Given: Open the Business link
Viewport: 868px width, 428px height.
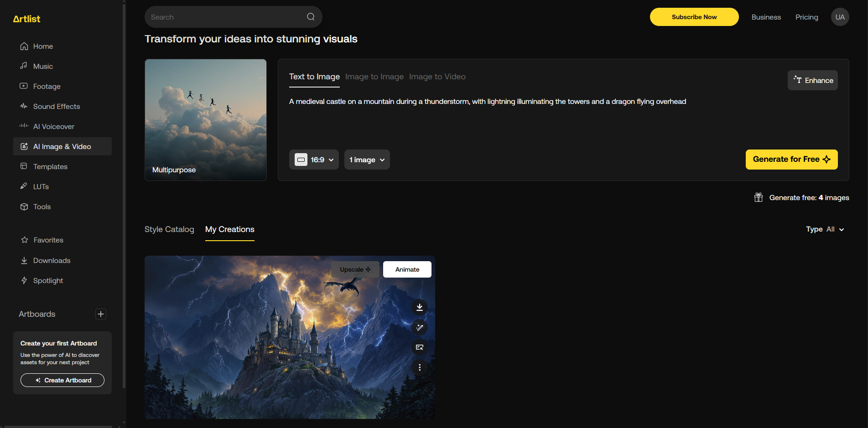Looking at the screenshot, I should 766,17.
